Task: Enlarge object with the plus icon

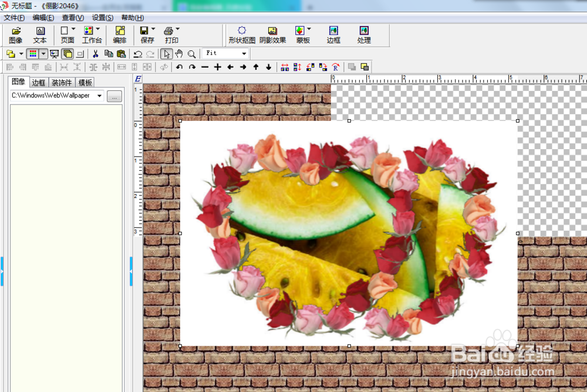Action: pyautogui.click(x=218, y=67)
